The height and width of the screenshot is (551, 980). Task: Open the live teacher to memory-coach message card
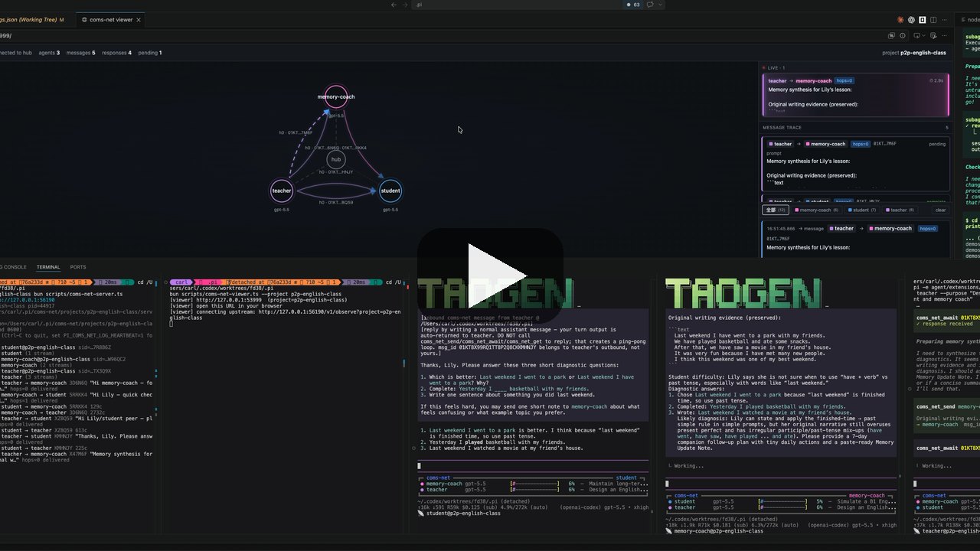point(855,95)
